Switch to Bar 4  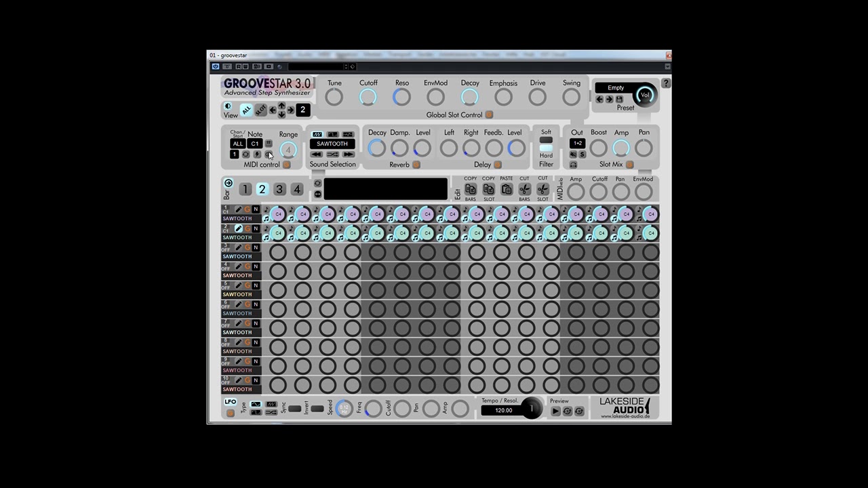(x=297, y=189)
